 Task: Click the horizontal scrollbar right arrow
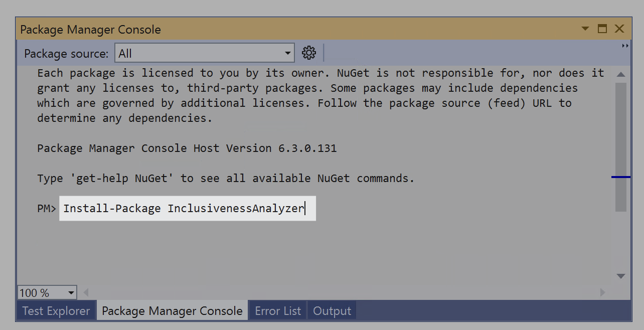603,292
